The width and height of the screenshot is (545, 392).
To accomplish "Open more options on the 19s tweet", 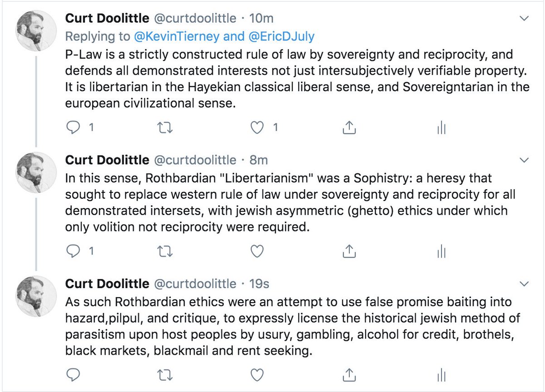I will coord(524,284).
